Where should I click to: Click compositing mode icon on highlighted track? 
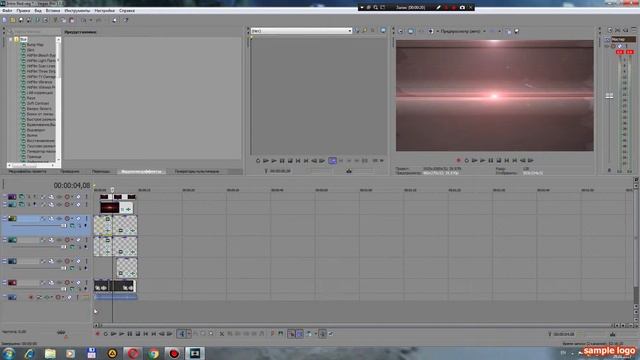pyautogui.click(x=72, y=226)
